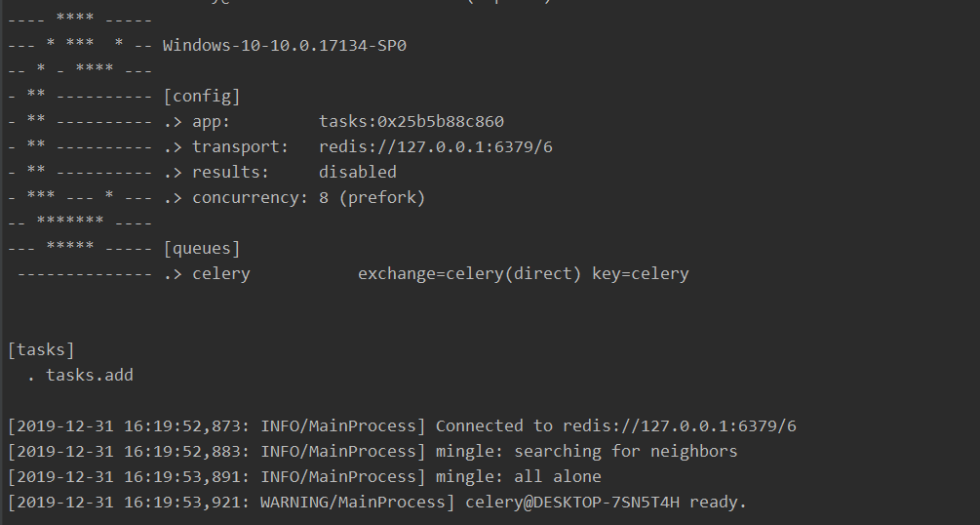This screenshot has width=980, height=525.
Task: Click the 'mingle: searching for neighbors' message
Action: pos(586,452)
